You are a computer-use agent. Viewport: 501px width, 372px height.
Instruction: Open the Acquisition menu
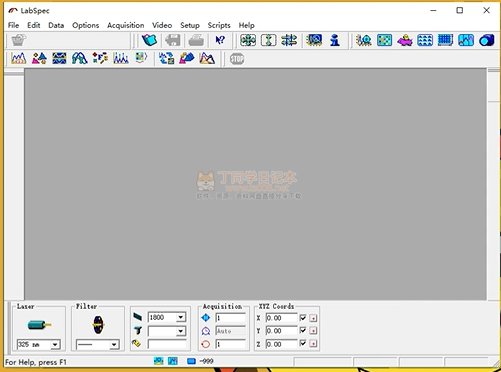(x=126, y=25)
